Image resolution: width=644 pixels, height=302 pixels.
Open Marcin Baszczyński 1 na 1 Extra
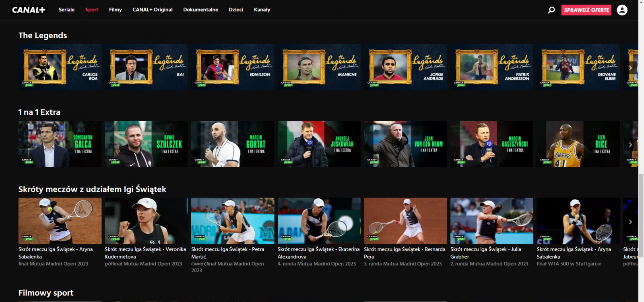(492, 144)
